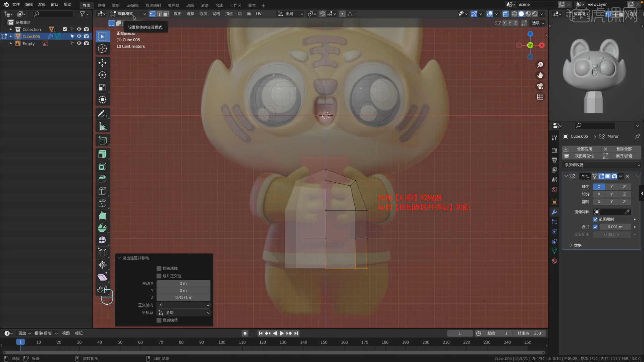Click the Toggle camera view icon

tap(540, 86)
